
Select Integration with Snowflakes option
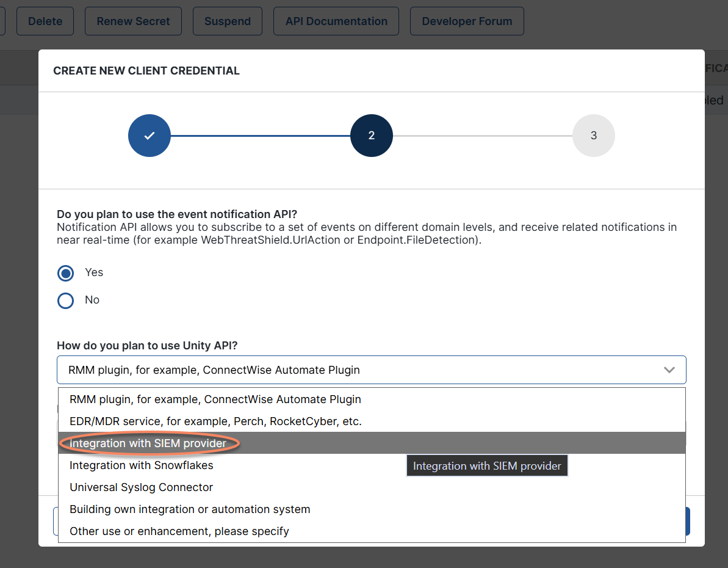click(x=372, y=465)
